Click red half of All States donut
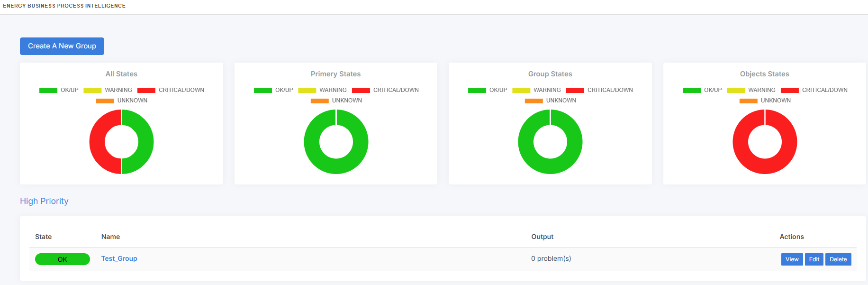The image size is (868, 285). click(x=97, y=142)
